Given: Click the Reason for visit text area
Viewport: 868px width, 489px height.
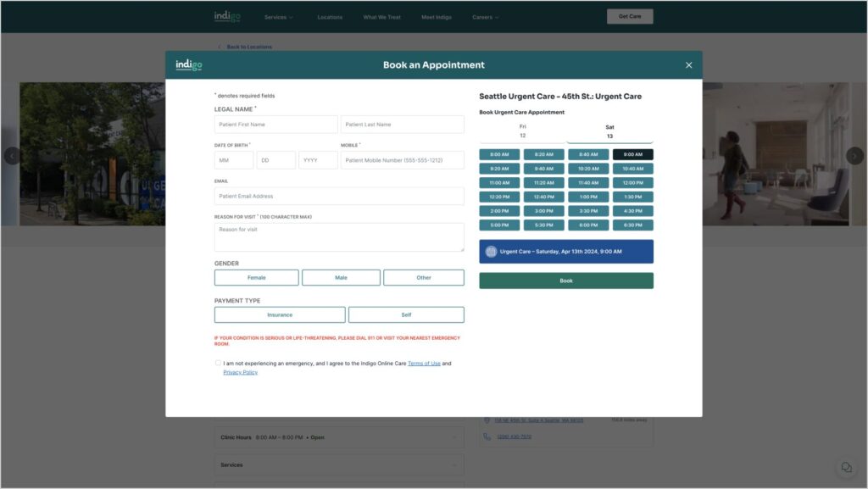Looking at the screenshot, I should [339, 237].
